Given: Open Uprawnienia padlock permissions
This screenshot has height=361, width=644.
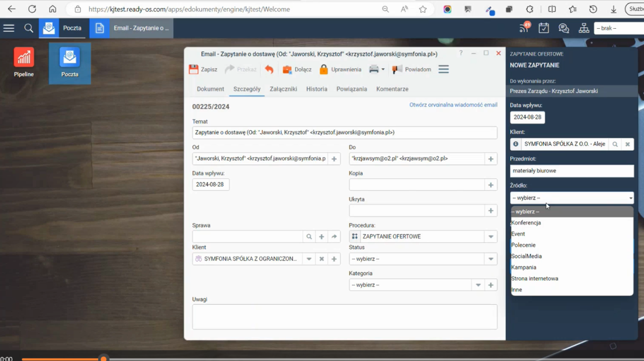Looking at the screenshot, I should pyautogui.click(x=324, y=69).
